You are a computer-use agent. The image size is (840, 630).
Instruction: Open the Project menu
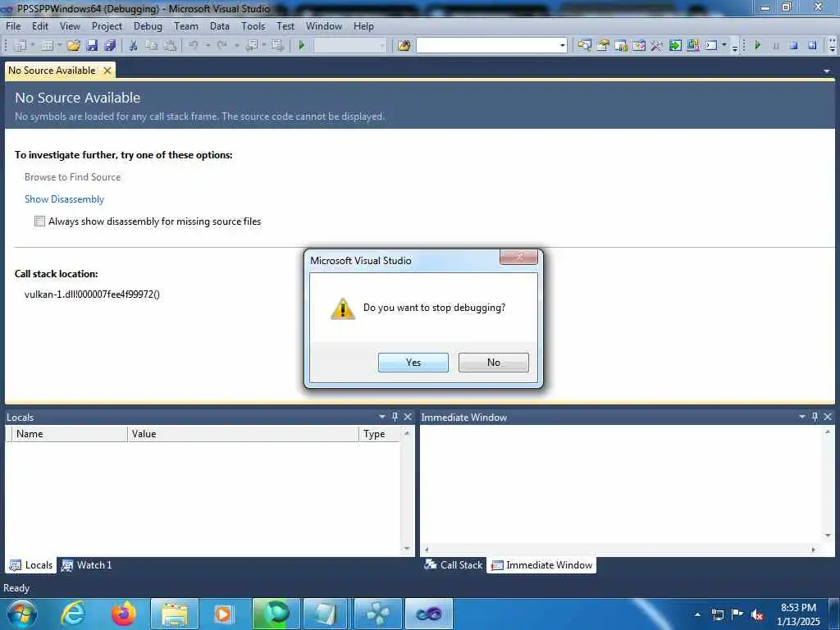point(107,26)
